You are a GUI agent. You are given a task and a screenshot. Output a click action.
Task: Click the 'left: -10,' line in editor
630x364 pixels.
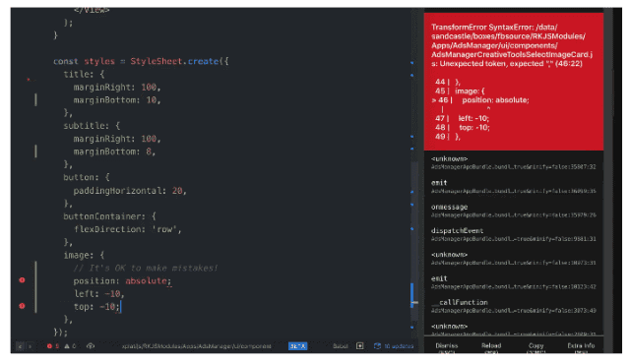coord(98,294)
